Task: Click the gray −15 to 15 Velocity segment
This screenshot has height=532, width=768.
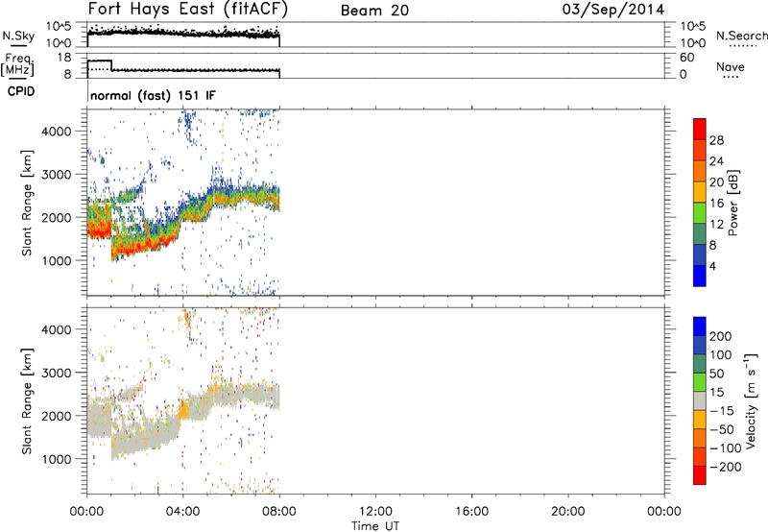Action: click(700, 400)
